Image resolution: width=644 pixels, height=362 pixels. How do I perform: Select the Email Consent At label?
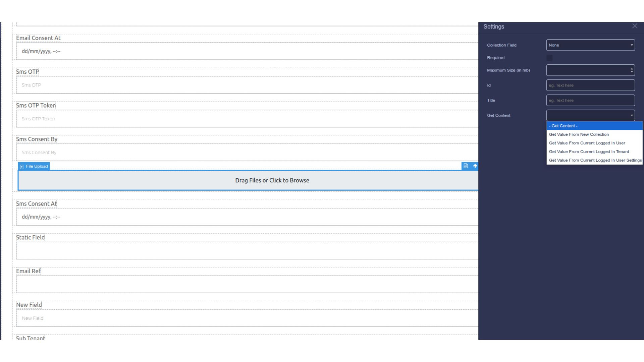38,38
